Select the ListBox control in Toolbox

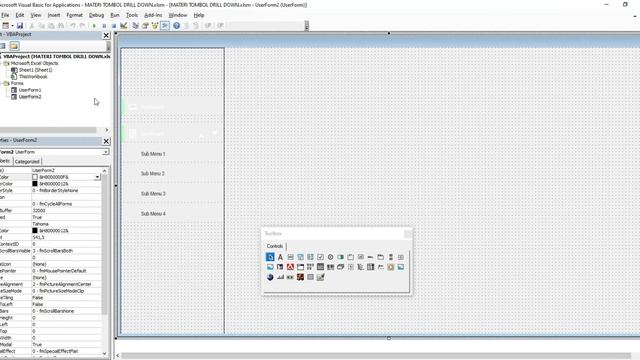tap(310, 257)
